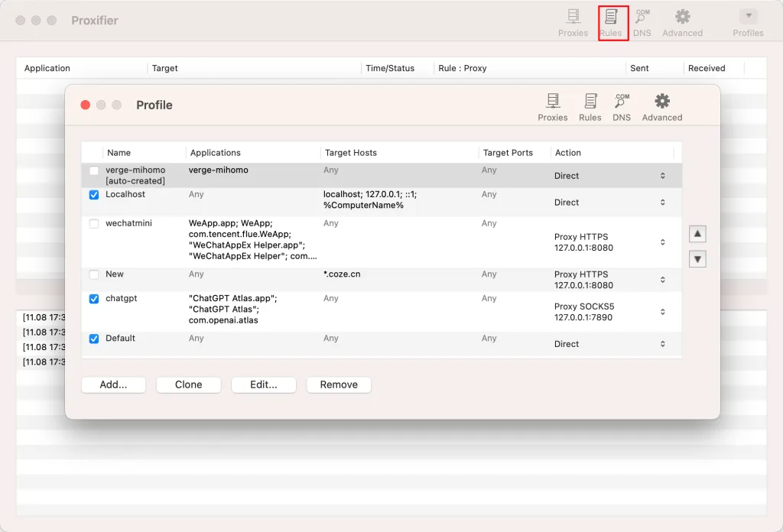The image size is (783, 532).
Task: Open Advanced settings in the Profile dialog
Action: click(x=661, y=105)
